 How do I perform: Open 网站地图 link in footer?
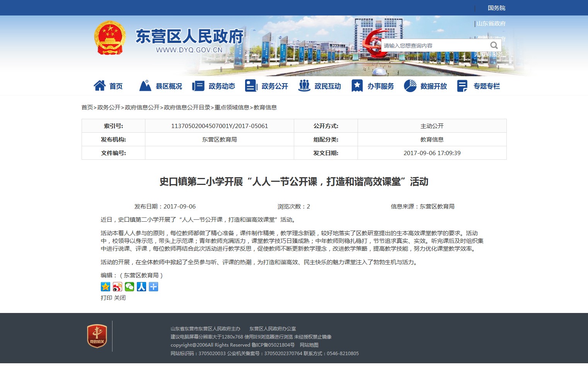[309, 345]
